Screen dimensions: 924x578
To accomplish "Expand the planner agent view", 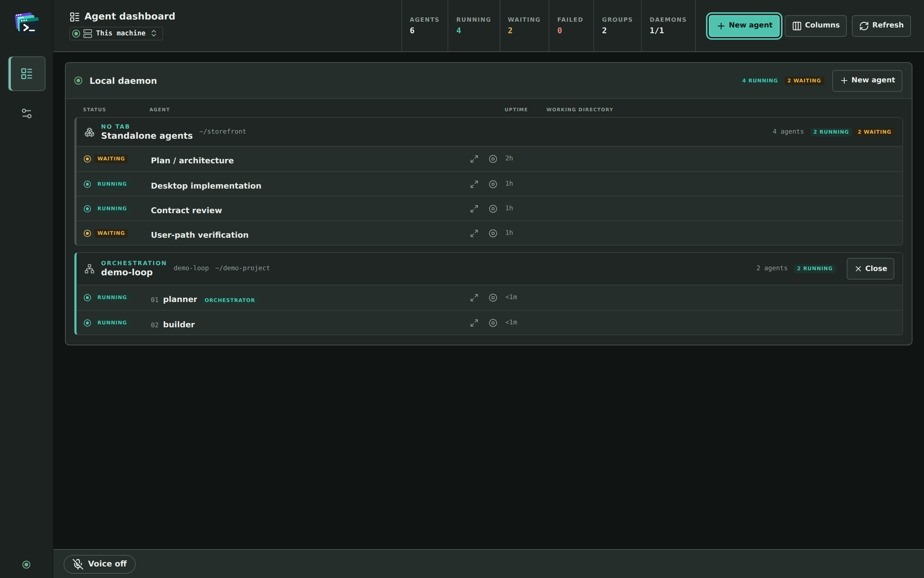I will point(474,298).
